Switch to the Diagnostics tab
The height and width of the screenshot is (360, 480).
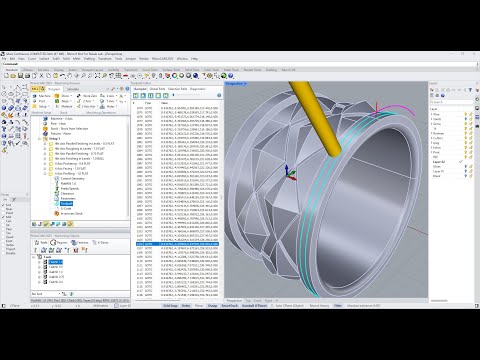198,89
